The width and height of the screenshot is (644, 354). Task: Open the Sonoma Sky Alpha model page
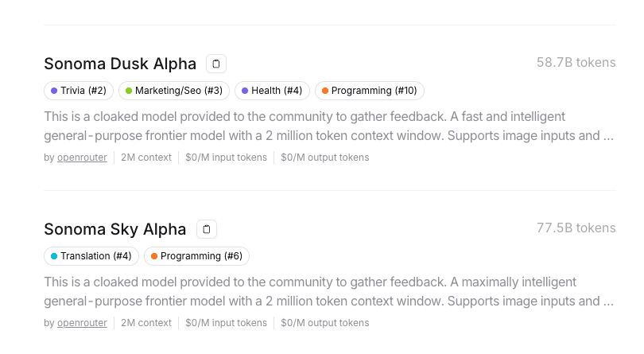coord(114,229)
